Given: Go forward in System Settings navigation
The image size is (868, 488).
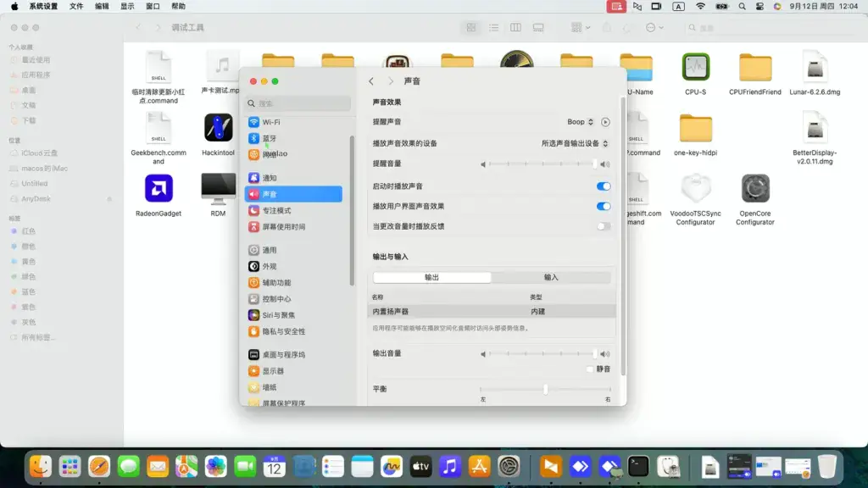Looking at the screenshot, I should [390, 81].
